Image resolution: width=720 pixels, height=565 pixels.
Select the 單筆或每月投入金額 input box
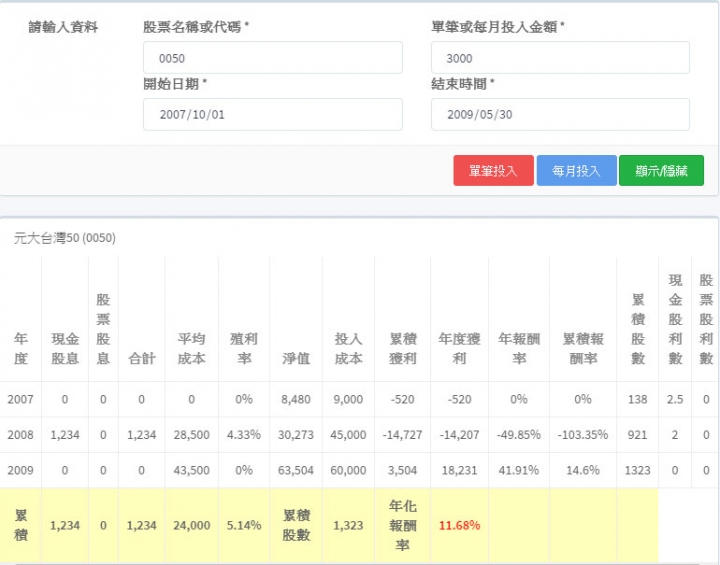click(560, 58)
